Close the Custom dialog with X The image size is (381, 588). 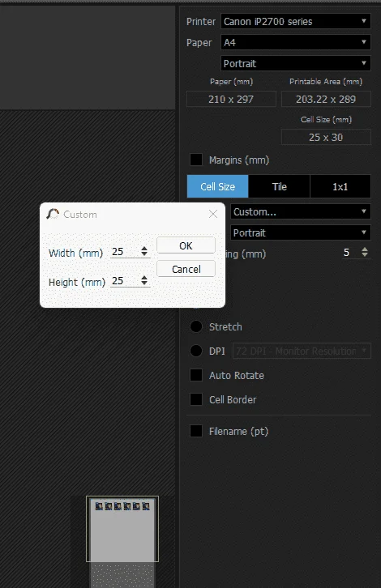tap(213, 214)
